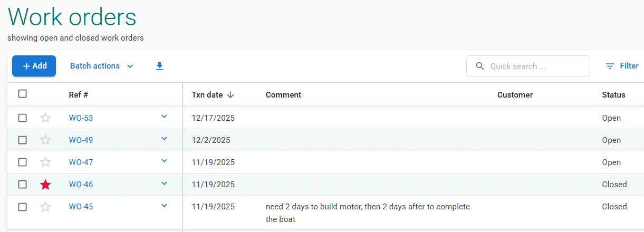Image resolution: width=644 pixels, height=232 pixels.
Task: Expand the WO-45 row chevron menu
Action: coord(164,205)
